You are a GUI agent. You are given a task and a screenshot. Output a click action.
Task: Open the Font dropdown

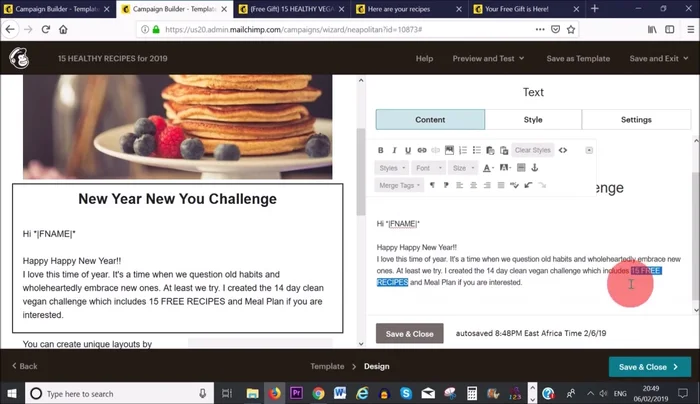click(x=426, y=168)
